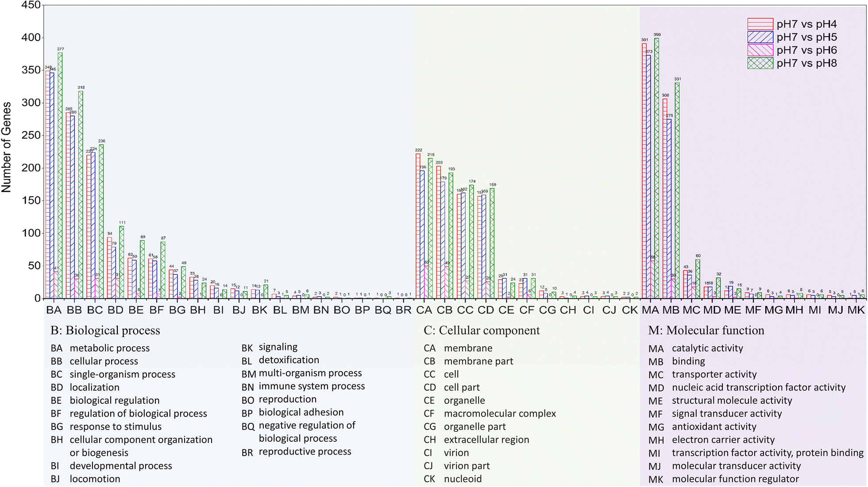Click the magenta pH7 vs pH6 legend swatch
Viewport: 868px width, 487px height.
(760, 50)
